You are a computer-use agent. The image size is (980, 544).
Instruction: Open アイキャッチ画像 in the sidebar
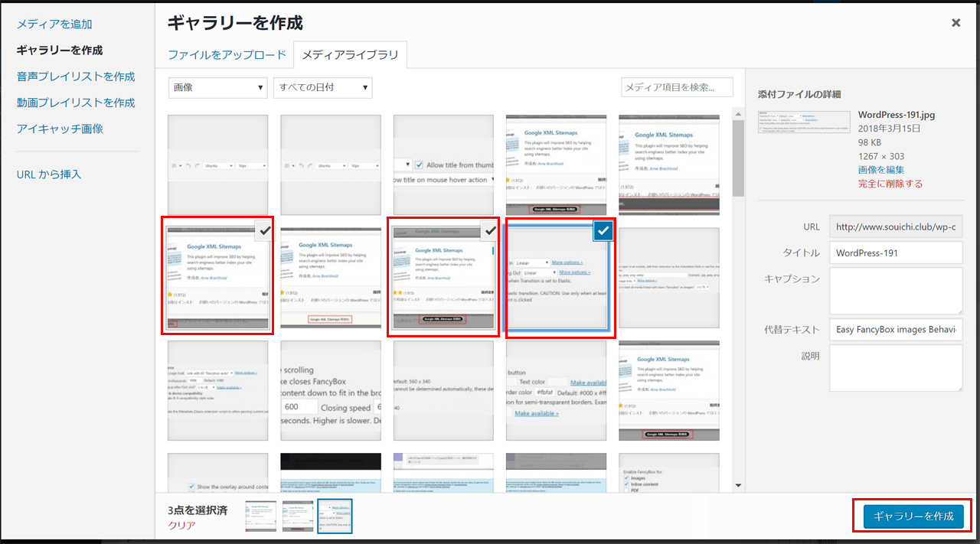[x=60, y=129]
